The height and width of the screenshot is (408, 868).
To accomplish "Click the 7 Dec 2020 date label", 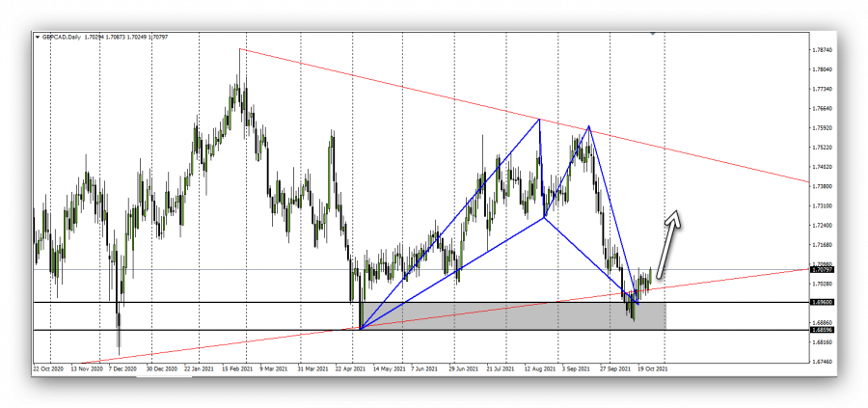I will (123, 368).
